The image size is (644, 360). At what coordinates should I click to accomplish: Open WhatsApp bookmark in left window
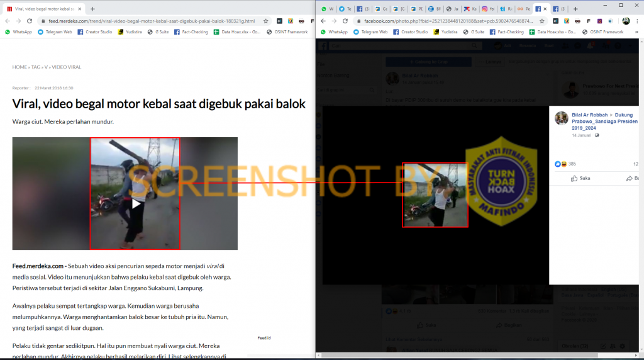[18, 31]
